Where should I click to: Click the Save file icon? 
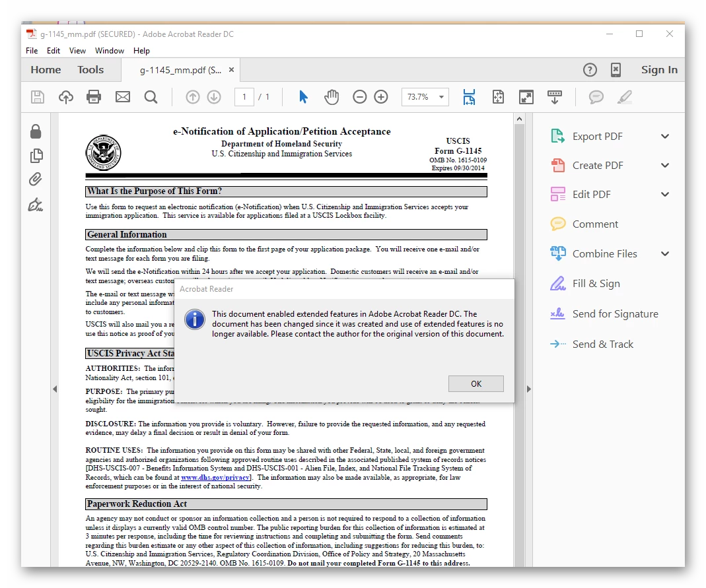tap(38, 97)
